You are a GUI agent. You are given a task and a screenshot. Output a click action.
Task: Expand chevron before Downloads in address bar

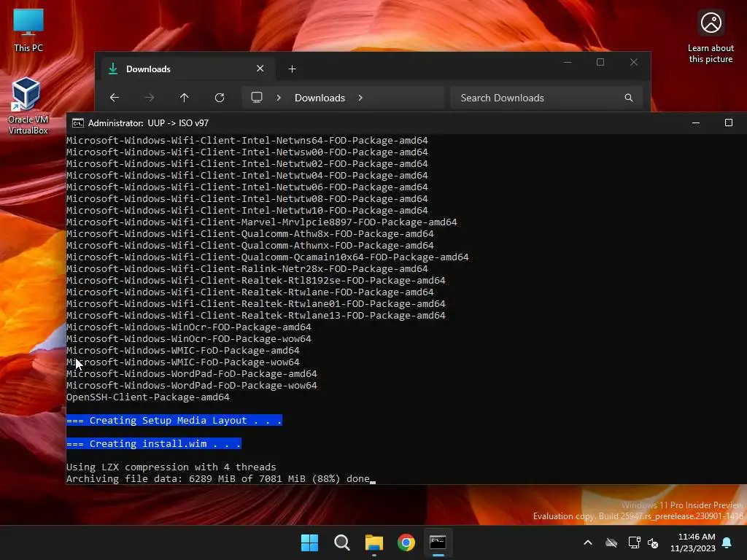279,98
